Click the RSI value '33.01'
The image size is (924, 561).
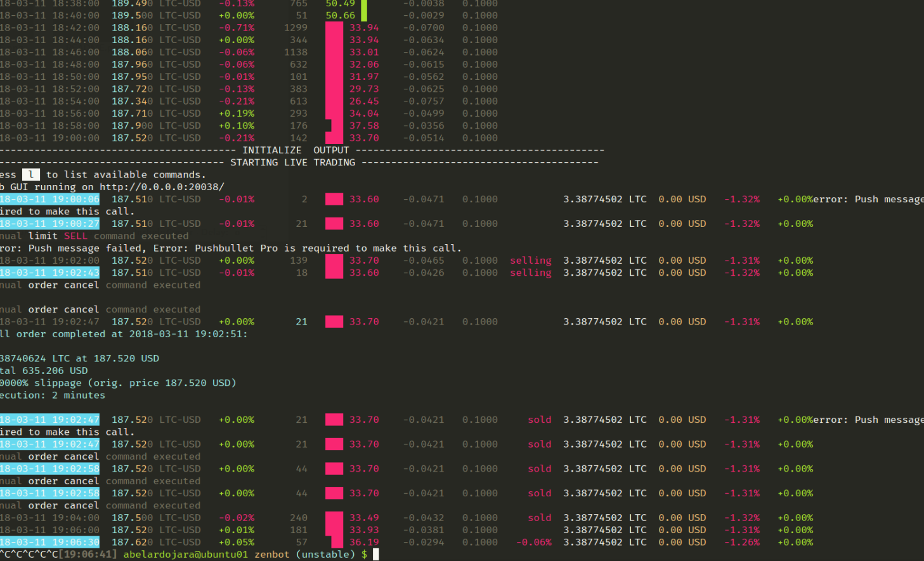[x=364, y=52]
